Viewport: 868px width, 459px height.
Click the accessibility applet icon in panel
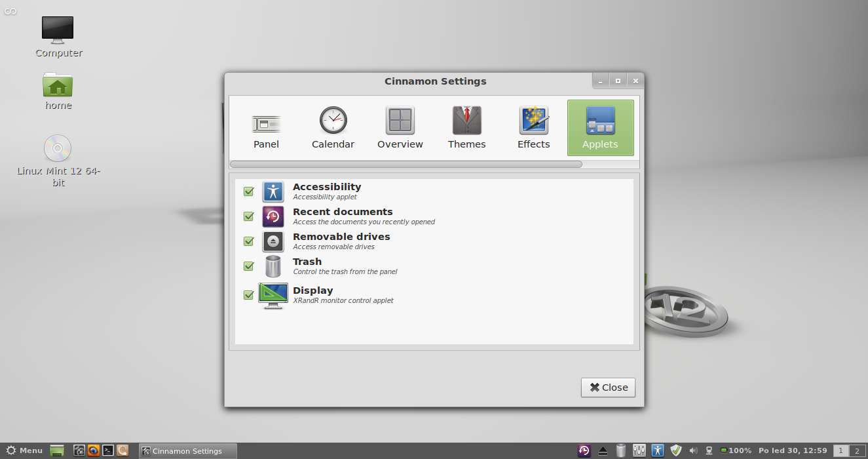658,450
